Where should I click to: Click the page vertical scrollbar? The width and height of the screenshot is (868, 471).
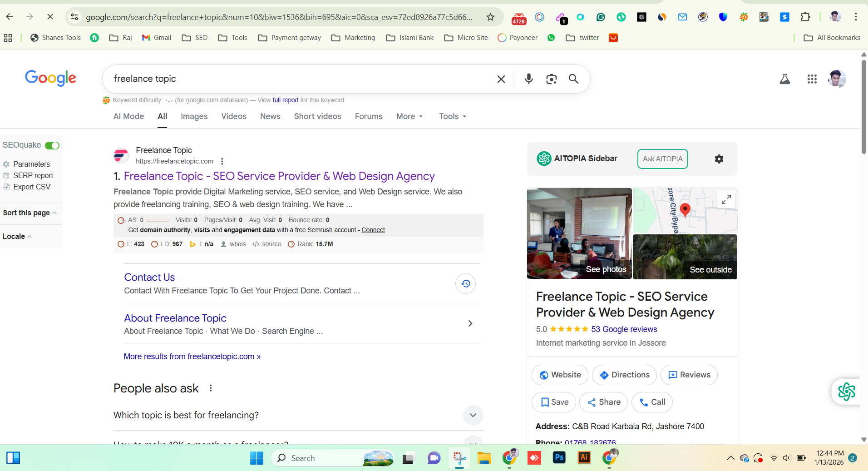[x=863, y=107]
